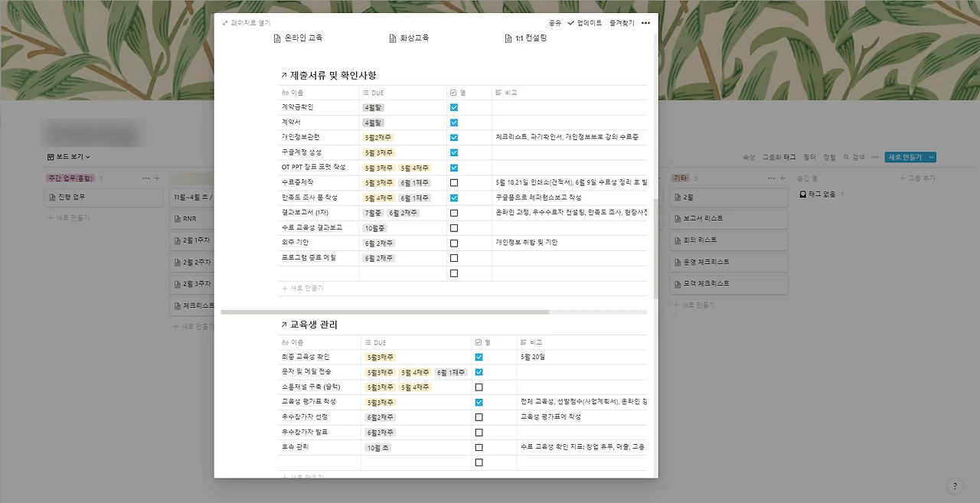This screenshot has width=980, height=503.
Task: Click 새로 만들기 under 주간 업무 column
Action: coord(68,218)
